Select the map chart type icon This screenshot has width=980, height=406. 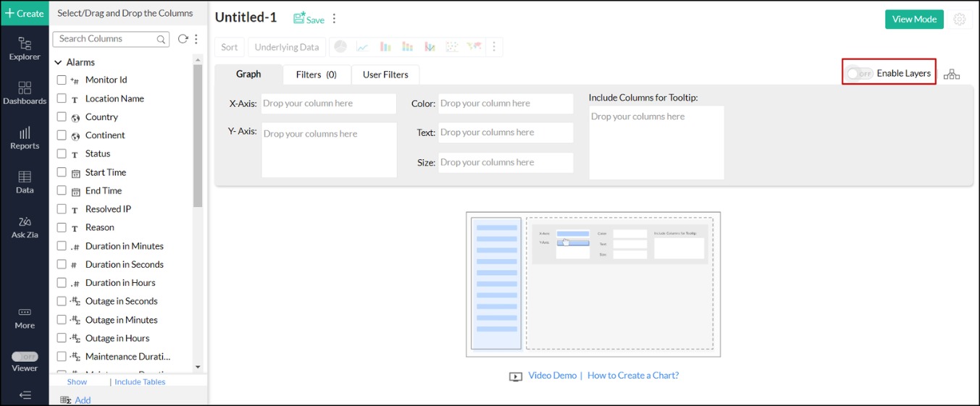tap(474, 47)
